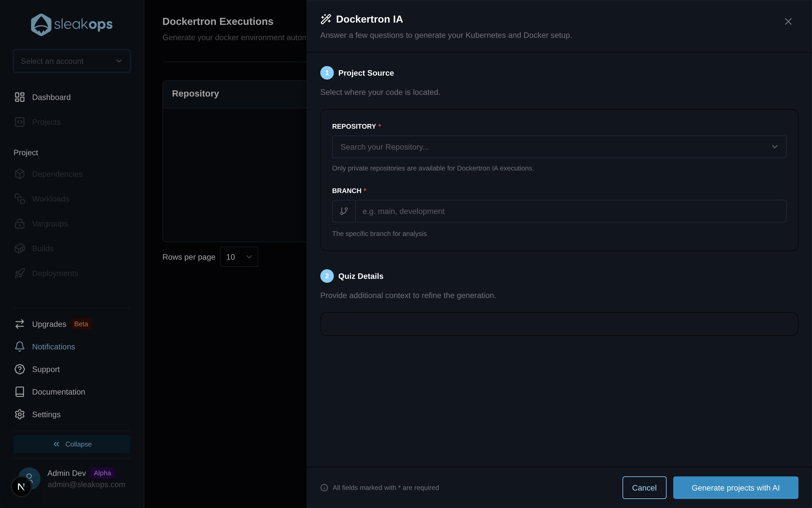Click Generate projects with AI
The height and width of the screenshot is (508, 812).
736,487
